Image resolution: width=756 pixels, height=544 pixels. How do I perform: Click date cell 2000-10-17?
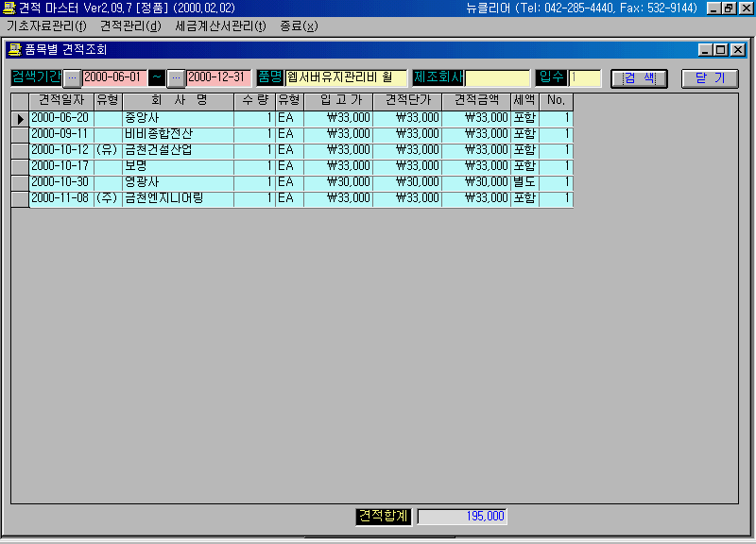pos(61,166)
